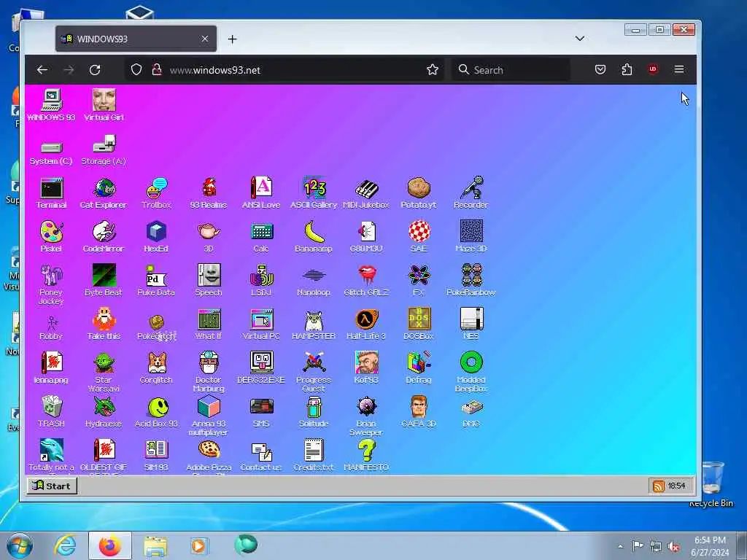This screenshot has width=747, height=560.
Task: Launch HexEd cube icon
Action: 156,237
